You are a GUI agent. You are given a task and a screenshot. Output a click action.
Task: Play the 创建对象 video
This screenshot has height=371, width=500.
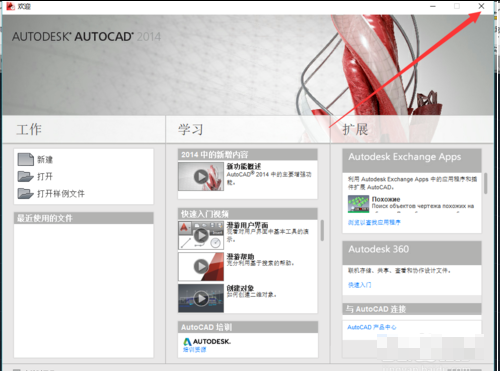pyautogui.click(x=201, y=298)
